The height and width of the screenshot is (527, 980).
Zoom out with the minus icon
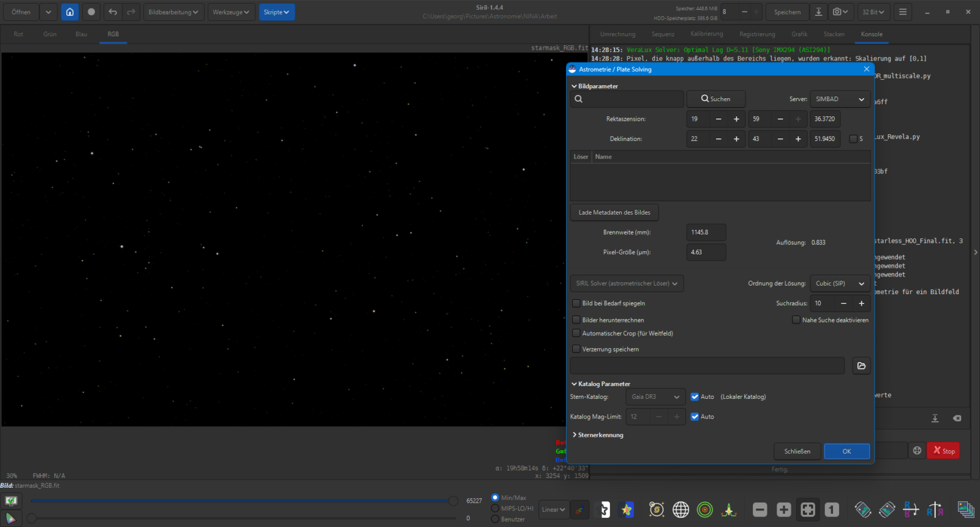tap(760, 510)
